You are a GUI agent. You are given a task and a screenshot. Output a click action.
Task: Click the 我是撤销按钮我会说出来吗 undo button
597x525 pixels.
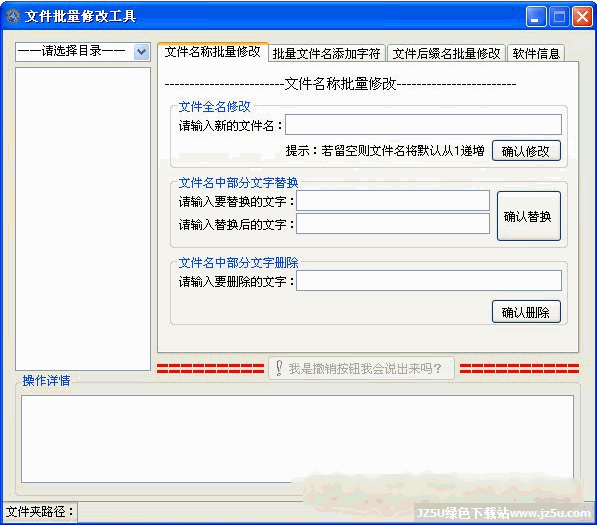pos(361,368)
